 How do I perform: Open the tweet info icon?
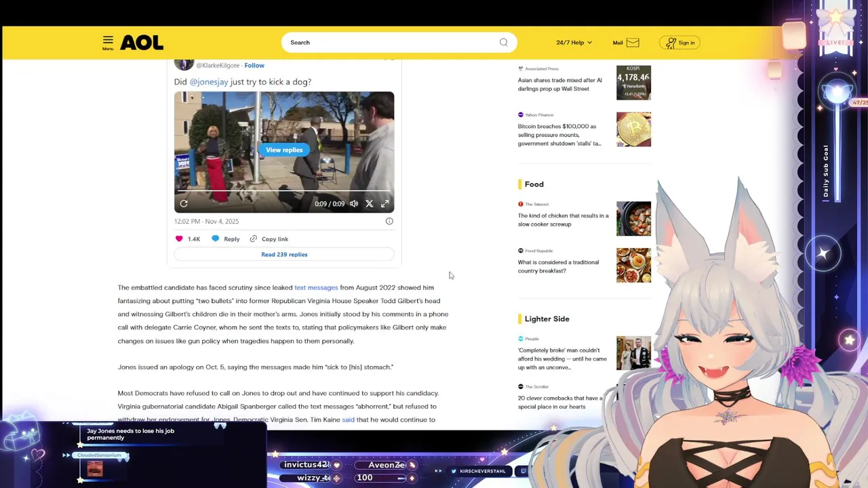(x=389, y=221)
